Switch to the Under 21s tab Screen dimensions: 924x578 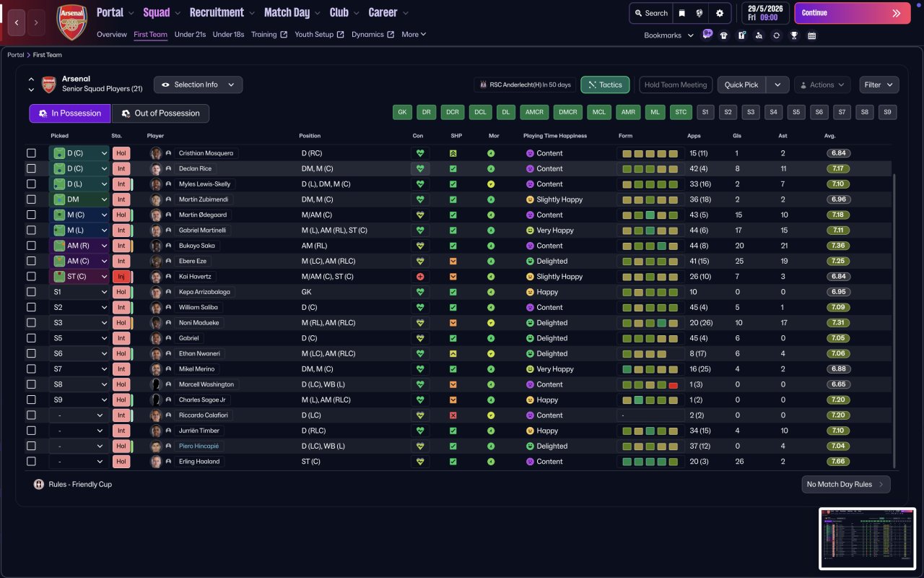pyautogui.click(x=190, y=34)
